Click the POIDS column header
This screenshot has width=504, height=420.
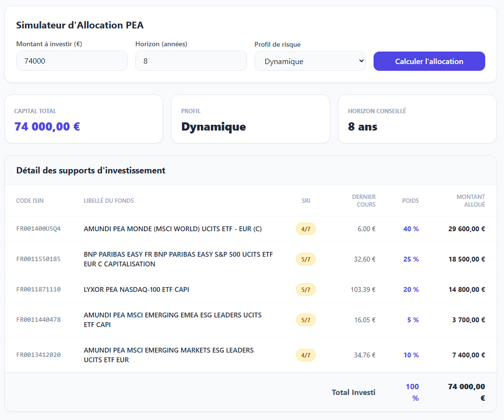tap(411, 201)
